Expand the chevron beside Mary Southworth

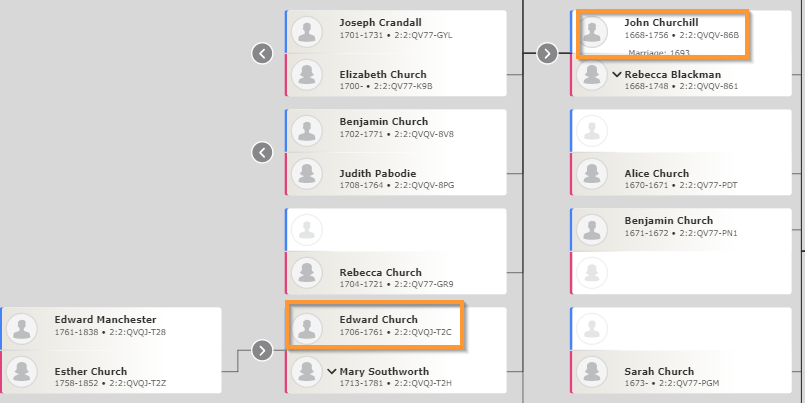(332, 371)
